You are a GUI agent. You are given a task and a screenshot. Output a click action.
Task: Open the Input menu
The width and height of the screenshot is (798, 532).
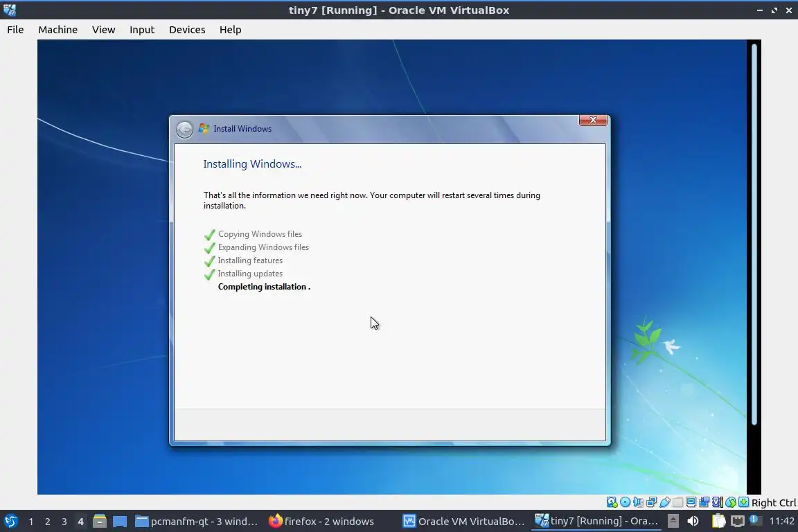pos(141,30)
